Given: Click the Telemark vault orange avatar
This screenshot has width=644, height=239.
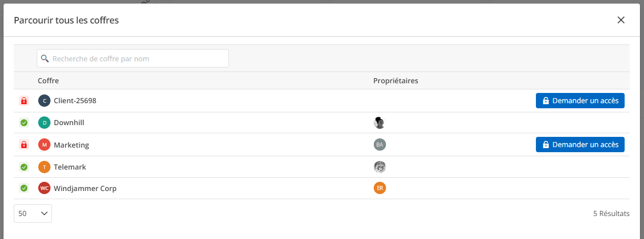Looking at the screenshot, I should click(44, 167).
